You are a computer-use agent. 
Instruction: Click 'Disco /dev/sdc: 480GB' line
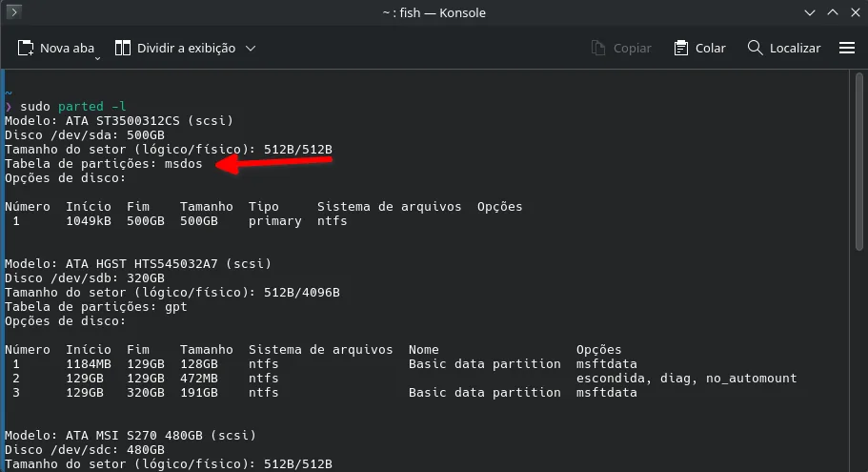click(x=85, y=450)
